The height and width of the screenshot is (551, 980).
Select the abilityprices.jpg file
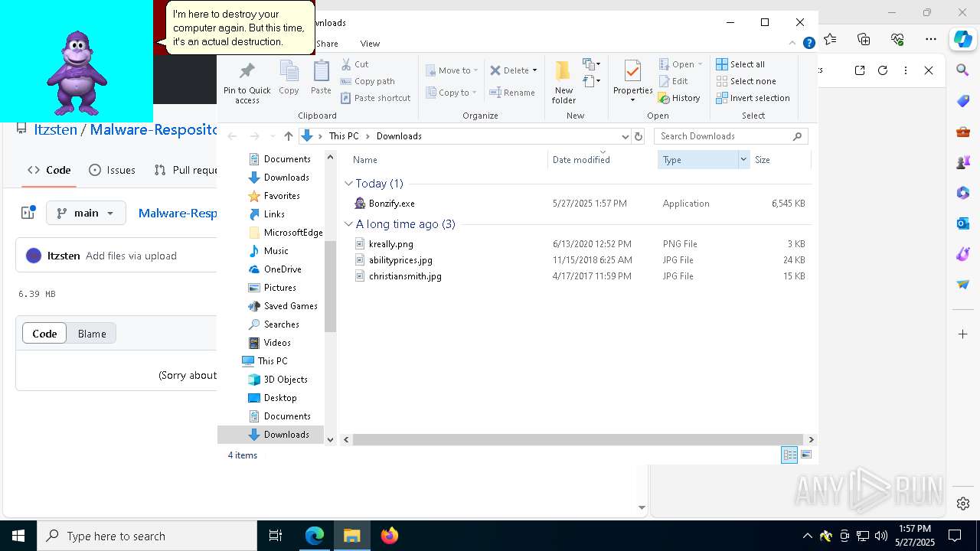point(400,260)
